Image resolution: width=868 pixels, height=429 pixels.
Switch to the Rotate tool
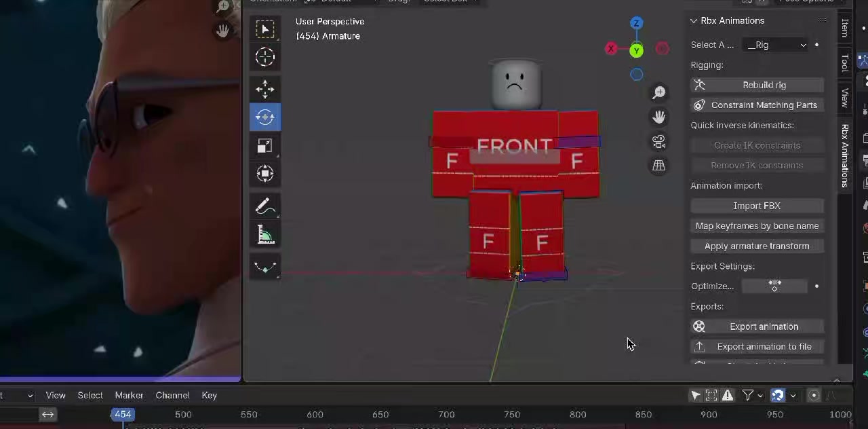(265, 117)
